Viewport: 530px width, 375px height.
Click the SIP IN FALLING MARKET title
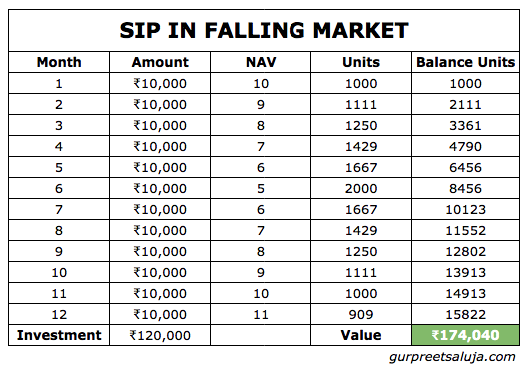point(264,30)
